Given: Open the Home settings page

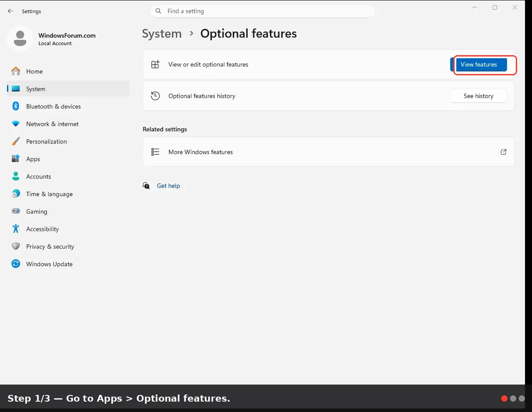Looking at the screenshot, I should tap(68, 72).
